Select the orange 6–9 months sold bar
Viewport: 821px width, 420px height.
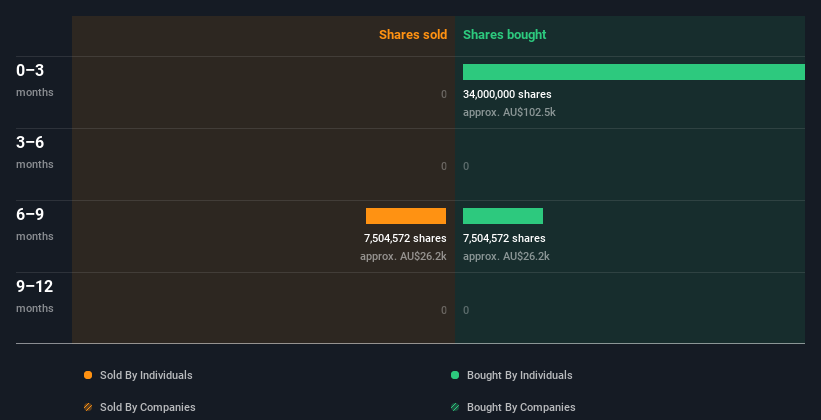pyautogui.click(x=406, y=216)
